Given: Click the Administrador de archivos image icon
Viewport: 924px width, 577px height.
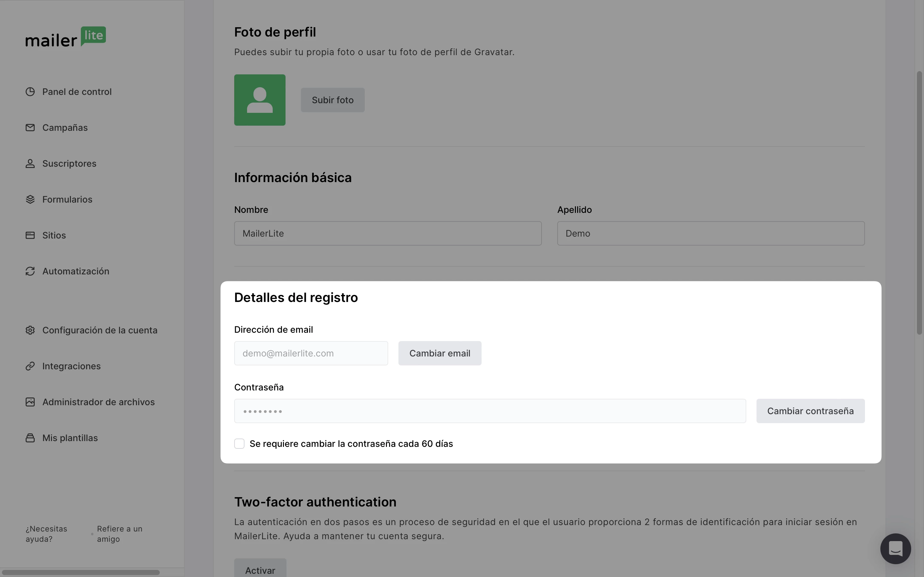Looking at the screenshot, I should 30,402.
